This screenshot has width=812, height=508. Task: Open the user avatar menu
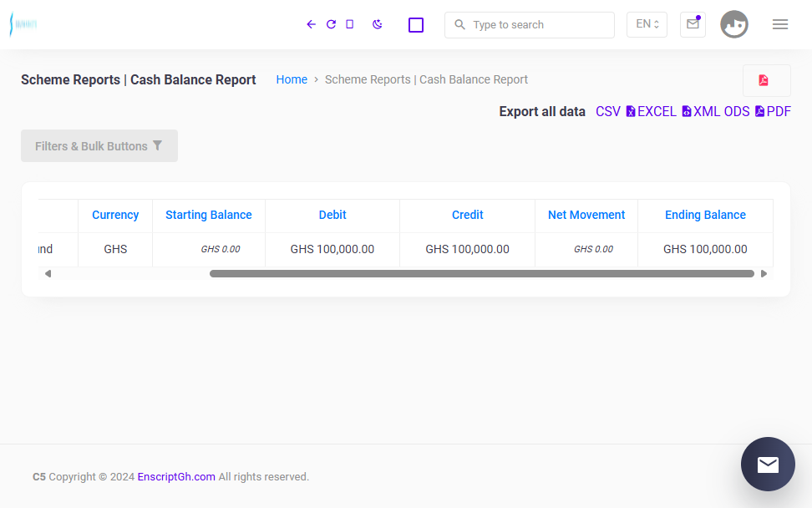(x=733, y=24)
